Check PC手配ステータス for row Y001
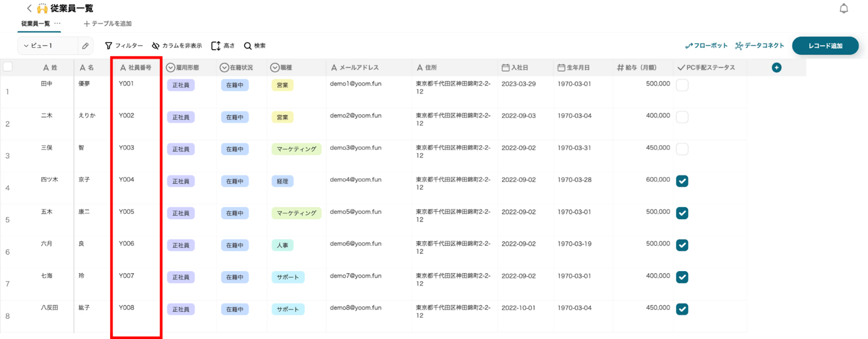The image size is (868, 339). click(x=682, y=85)
